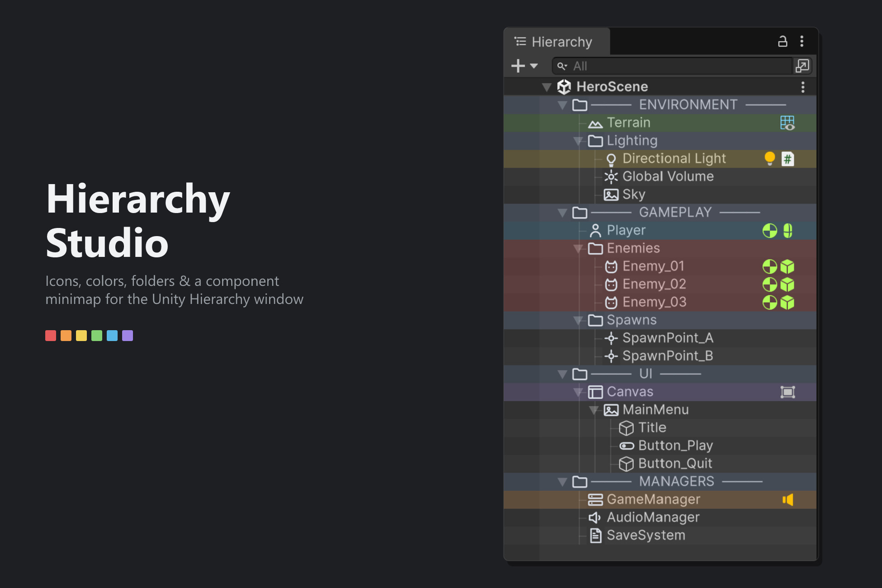
Task: Click the Enemy_02 Rigidbody component icon
Action: click(769, 285)
